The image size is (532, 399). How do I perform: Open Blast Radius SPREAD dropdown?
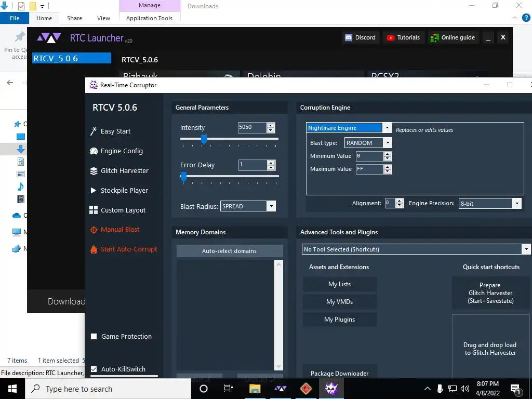[271, 206]
